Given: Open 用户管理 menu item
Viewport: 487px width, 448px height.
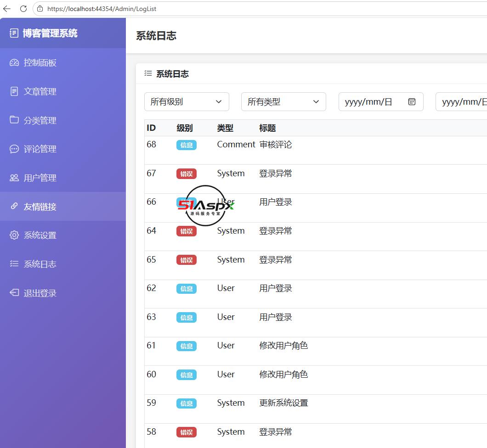Looking at the screenshot, I should tap(63, 178).
